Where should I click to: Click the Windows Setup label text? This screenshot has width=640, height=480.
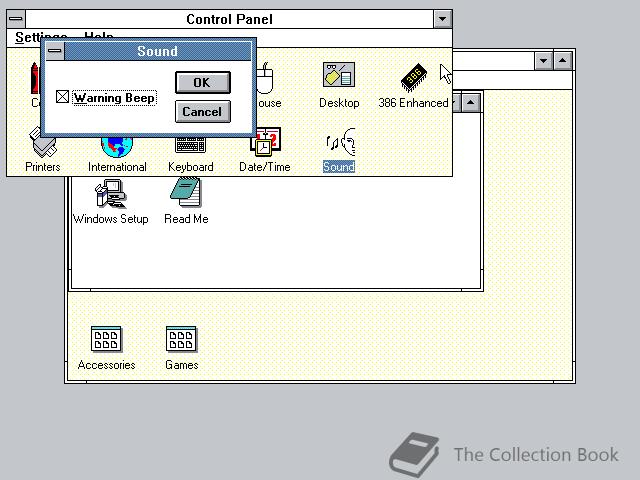click(x=110, y=219)
